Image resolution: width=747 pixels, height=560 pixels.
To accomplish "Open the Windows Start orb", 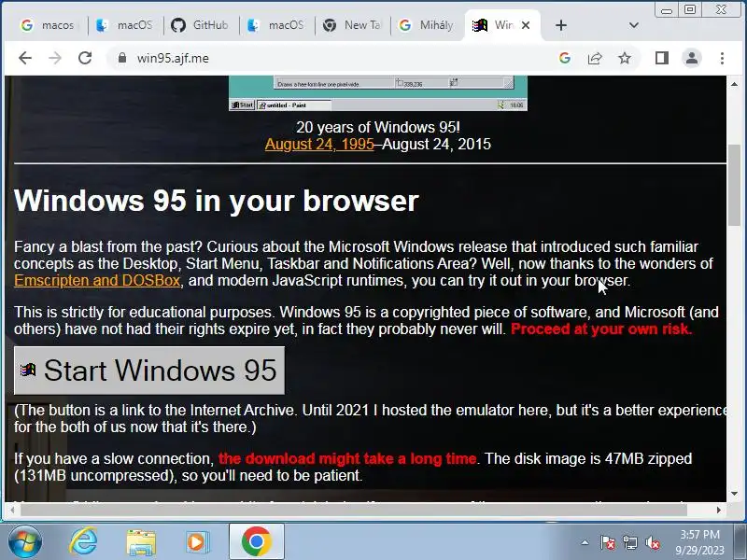I will pyautogui.click(x=24, y=542).
